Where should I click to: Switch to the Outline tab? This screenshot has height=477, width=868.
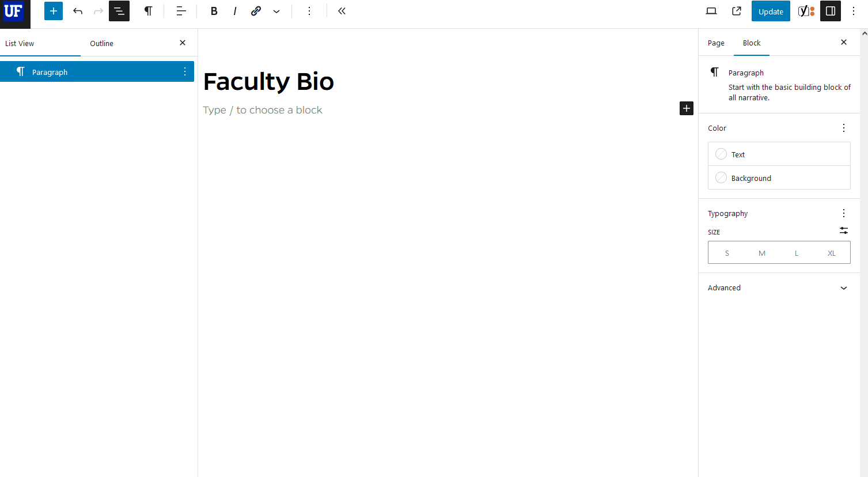101,43
